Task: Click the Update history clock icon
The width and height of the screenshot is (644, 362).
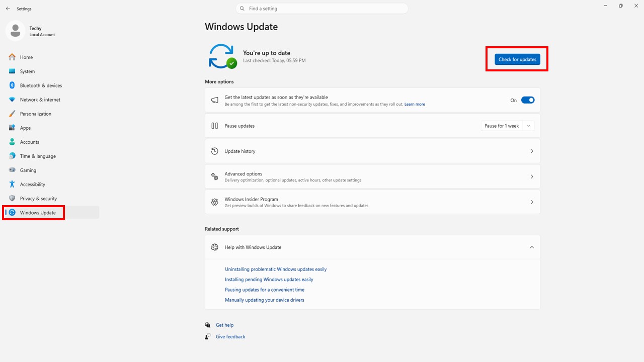Action: click(x=215, y=151)
